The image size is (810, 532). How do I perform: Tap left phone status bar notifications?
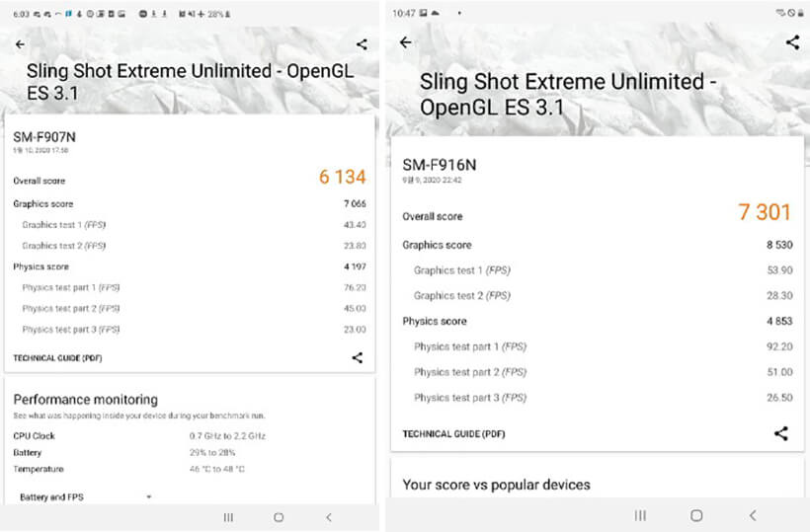(121, 14)
